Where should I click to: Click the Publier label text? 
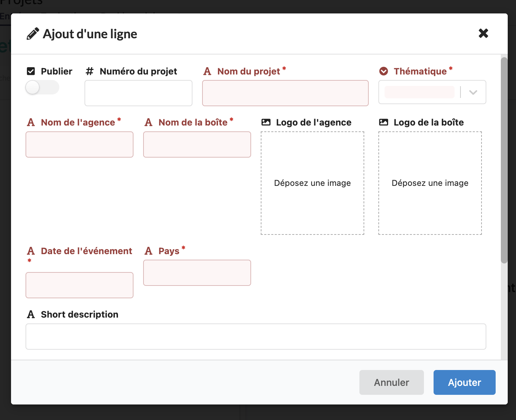click(x=57, y=71)
